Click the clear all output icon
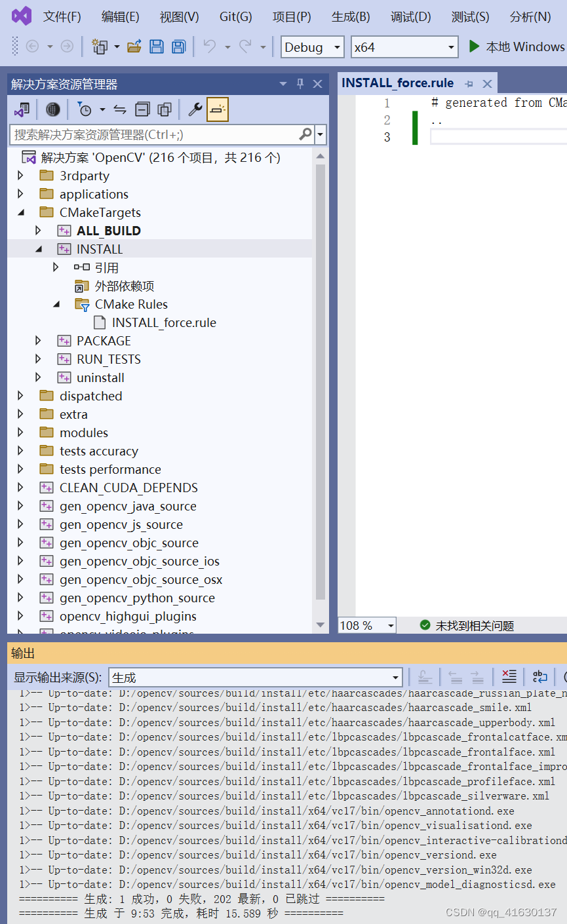Image resolution: width=567 pixels, height=924 pixels. coord(509,677)
